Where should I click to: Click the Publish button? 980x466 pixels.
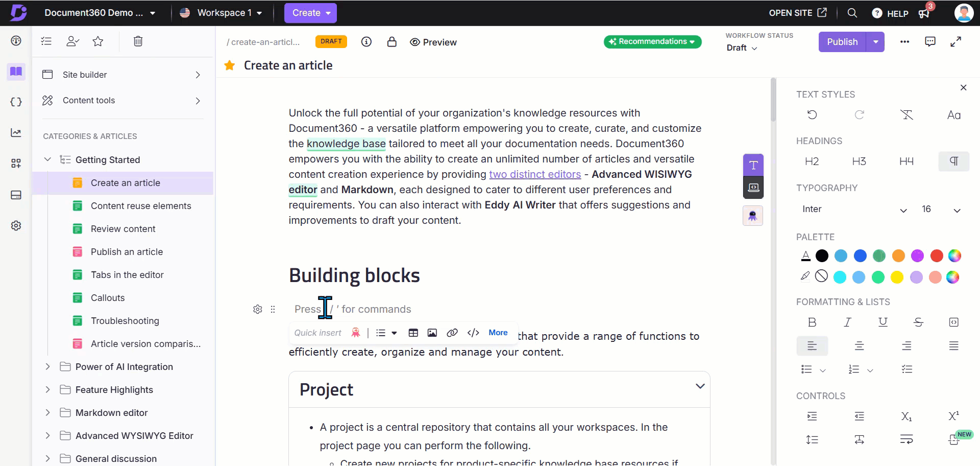coord(842,42)
